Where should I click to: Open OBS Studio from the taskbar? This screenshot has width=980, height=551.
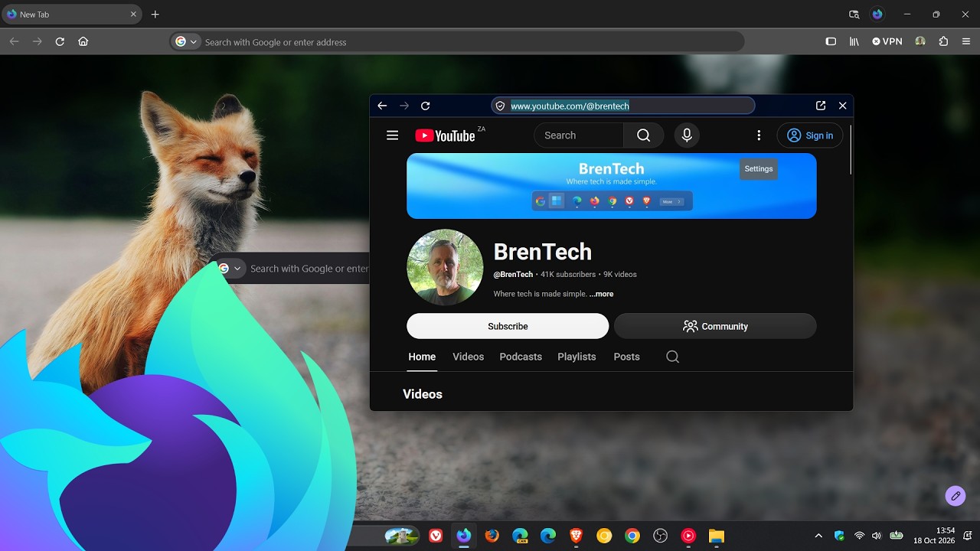pyautogui.click(x=660, y=536)
